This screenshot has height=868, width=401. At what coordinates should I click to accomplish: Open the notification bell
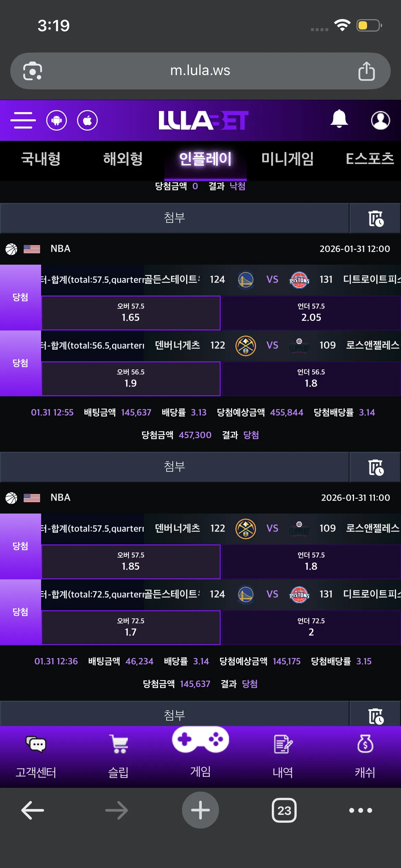click(x=339, y=119)
